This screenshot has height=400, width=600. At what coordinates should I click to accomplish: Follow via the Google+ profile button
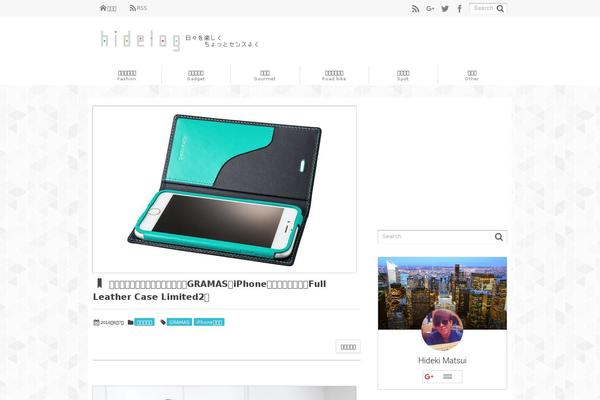[442, 377]
